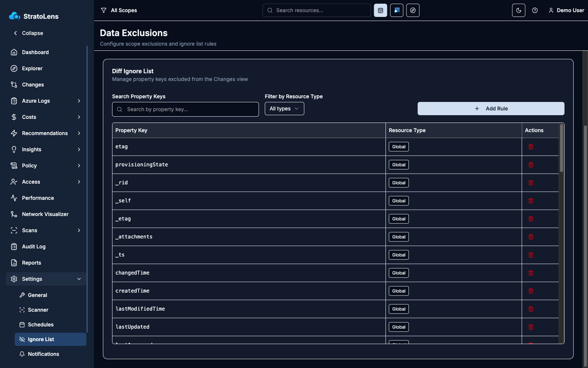Image resolution: width=588 pixels, height=368 pixels.
Task: Click the Reports document icon
Action: tap(14, 263)
